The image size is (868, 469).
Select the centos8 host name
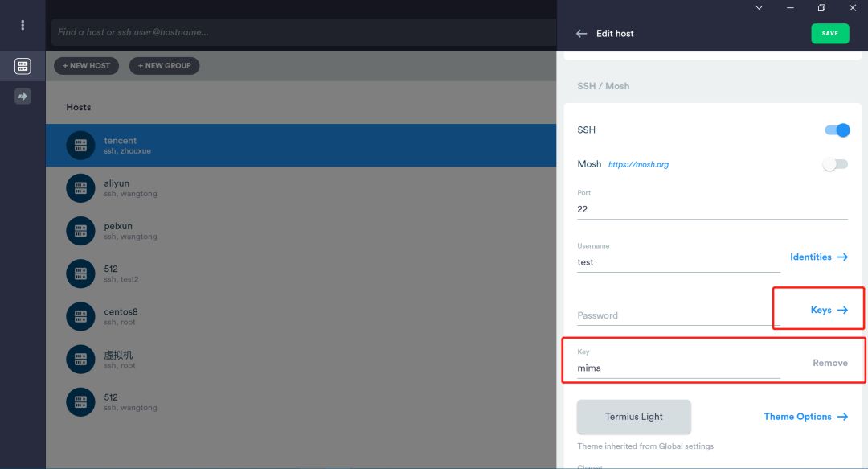tap(121, 311)
